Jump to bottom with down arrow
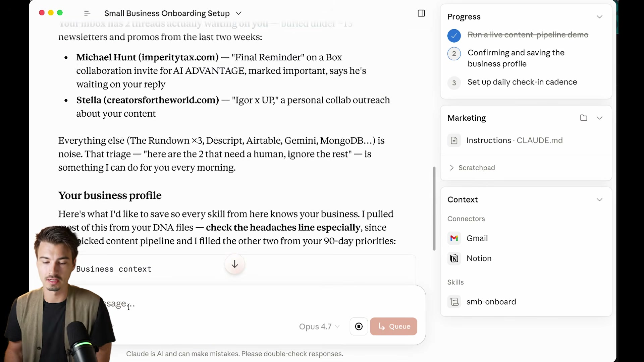Image resolution: width=644 pixels, height=362 pixels. [235, 264]
